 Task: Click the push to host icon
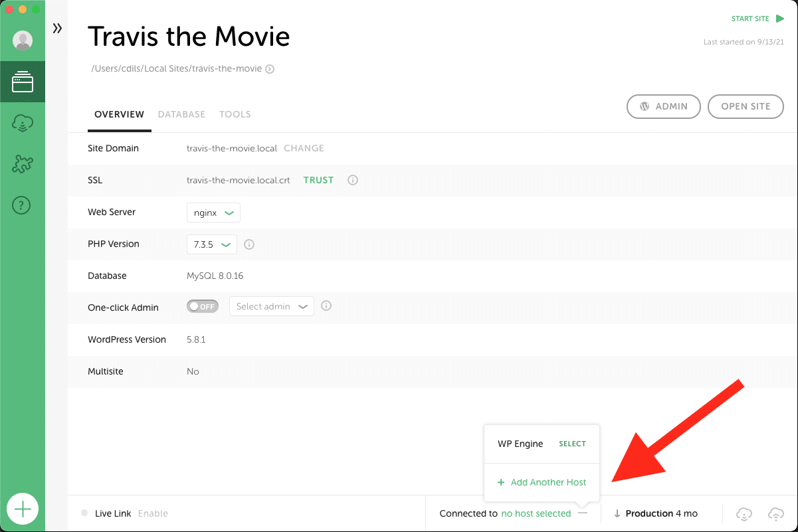pos(775,513)
